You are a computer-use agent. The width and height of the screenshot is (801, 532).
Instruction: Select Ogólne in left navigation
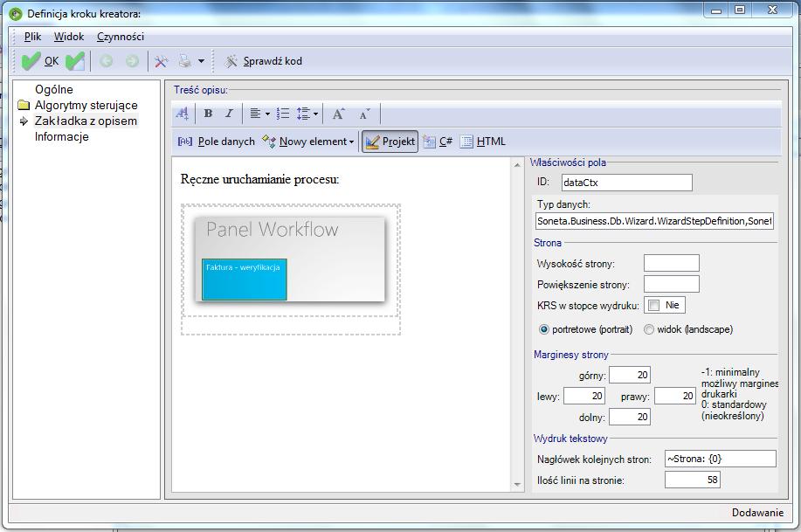tap(54, 89)
